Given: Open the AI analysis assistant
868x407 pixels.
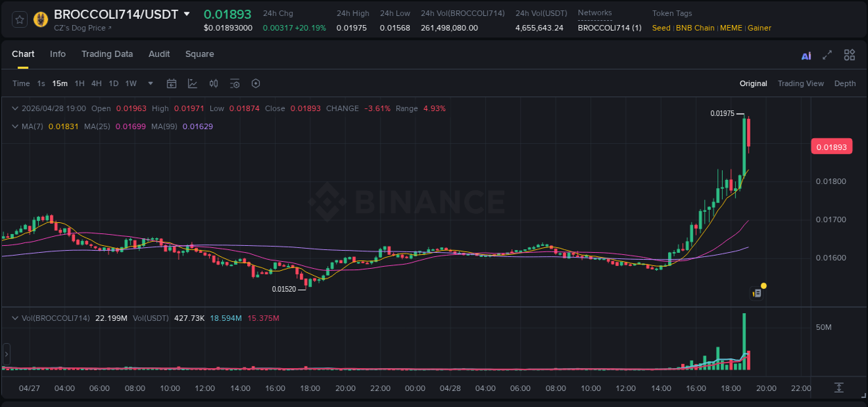Looking at the screenshot, I should point(806,55).
